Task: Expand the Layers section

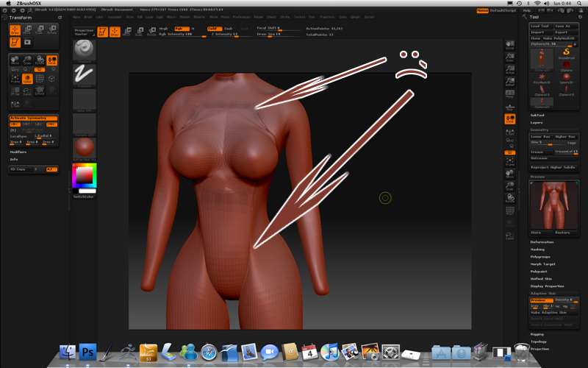Action: [537, 123]
